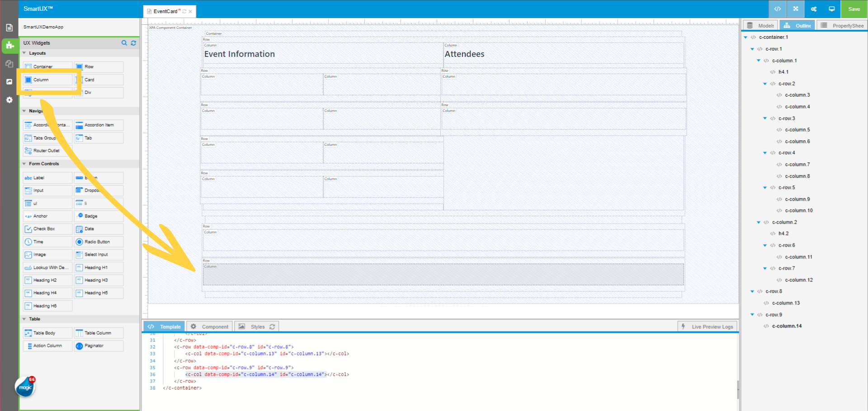Open the Styles tab
Image resolution: width=868 pixels, height=411 pixels.
click(257, 327)
